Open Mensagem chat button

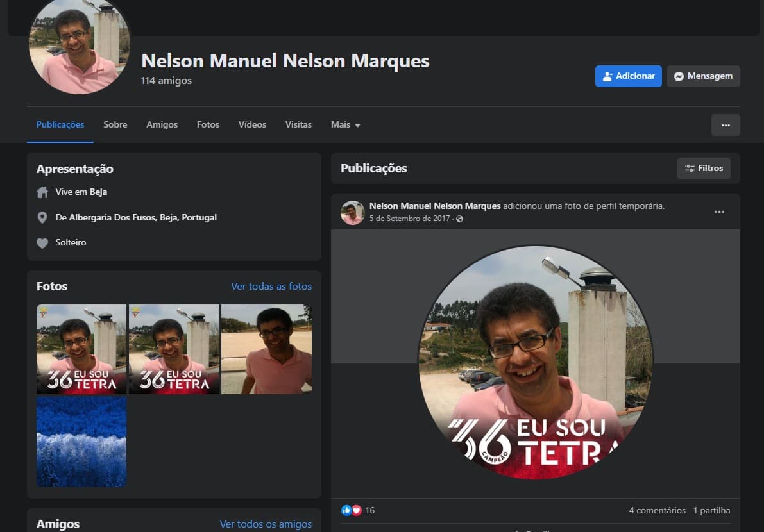703,76
